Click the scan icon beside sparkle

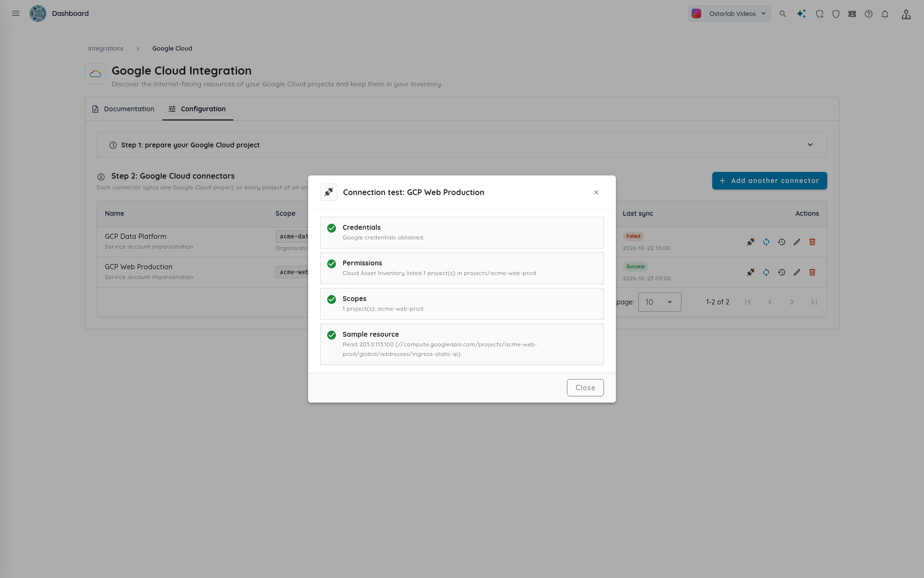[820, 14]
